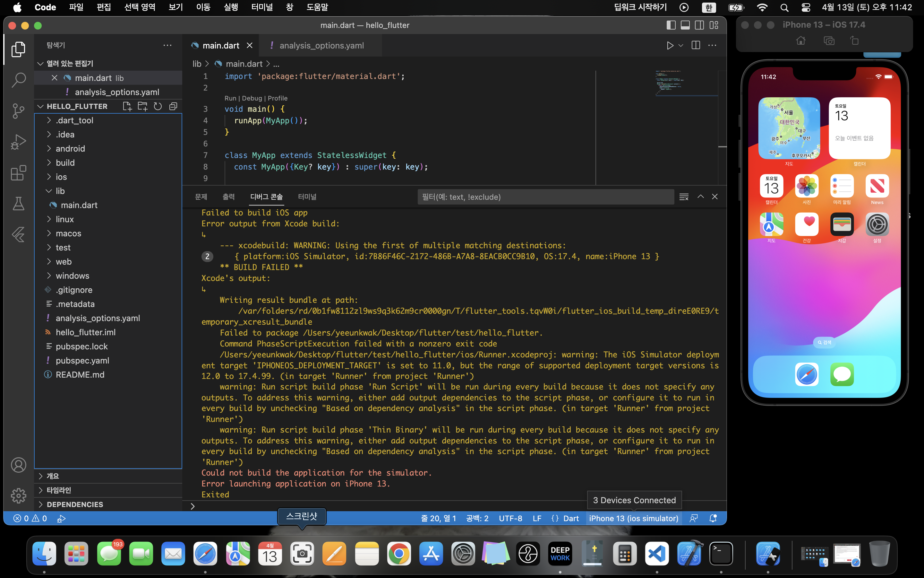
Task: Maximize the panel size with chevron
Action: click(701, 197)
